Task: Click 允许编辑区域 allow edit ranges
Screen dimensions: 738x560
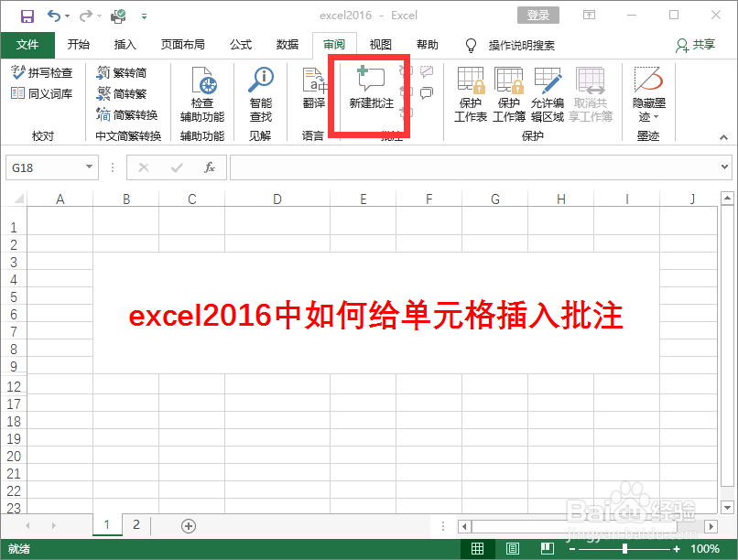Action: [x=548, y=94]
